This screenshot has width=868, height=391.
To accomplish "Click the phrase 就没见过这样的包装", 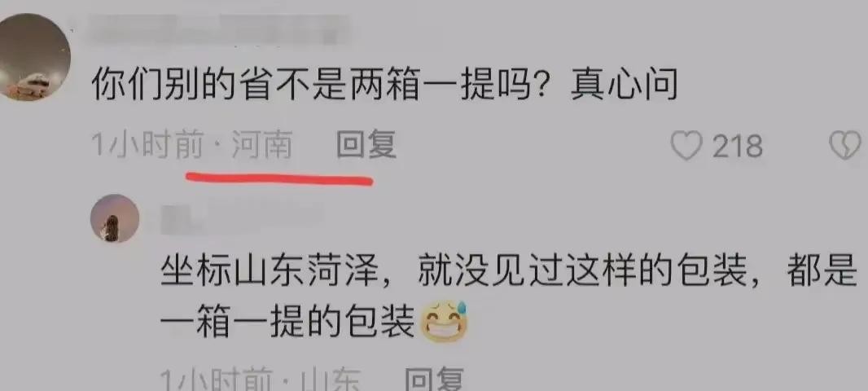I will (x=582, y=273).
